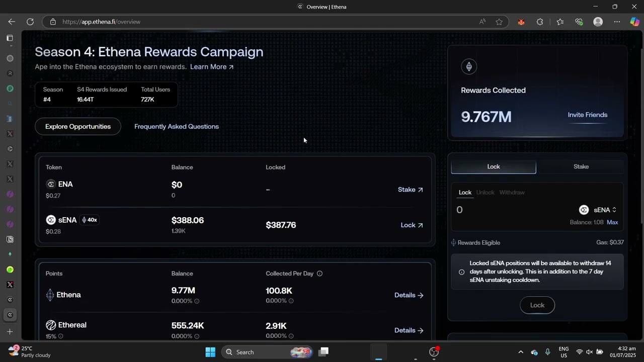
Task: Click the Season 4 campaign heading
Action: tap(149, 52)
